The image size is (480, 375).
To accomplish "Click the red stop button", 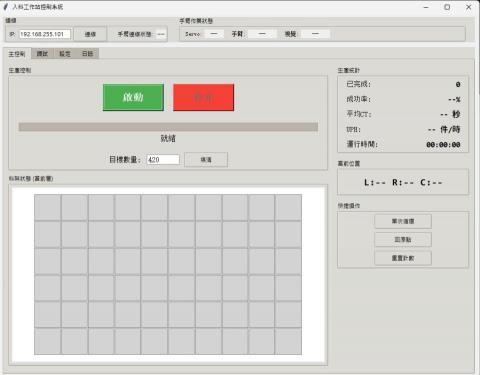I will (204, 97).
